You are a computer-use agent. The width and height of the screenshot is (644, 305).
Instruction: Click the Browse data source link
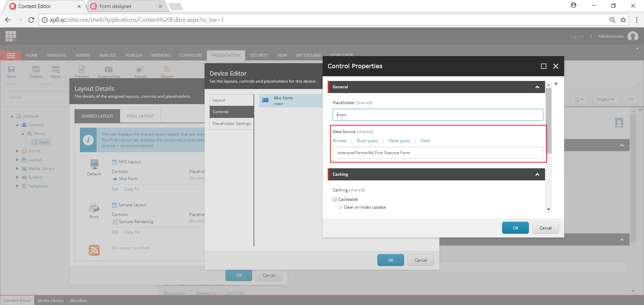(340, 141)
